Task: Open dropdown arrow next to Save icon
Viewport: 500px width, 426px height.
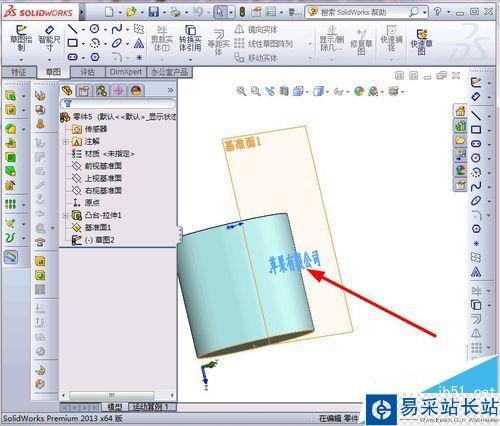Action: [164, 13]
